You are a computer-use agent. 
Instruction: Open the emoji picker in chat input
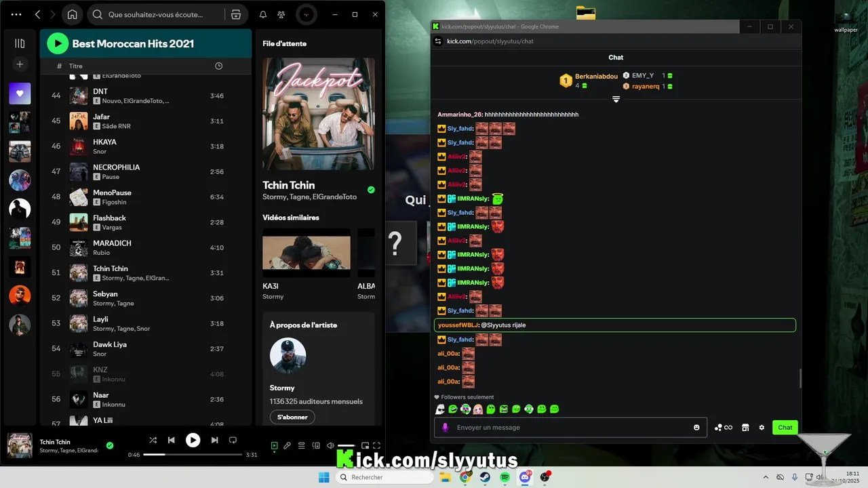click(x=696, y=428)
